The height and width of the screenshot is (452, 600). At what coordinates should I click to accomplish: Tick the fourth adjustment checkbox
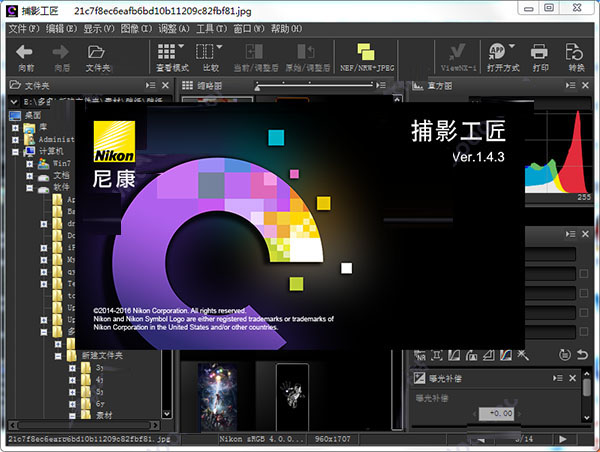point(584,331)
